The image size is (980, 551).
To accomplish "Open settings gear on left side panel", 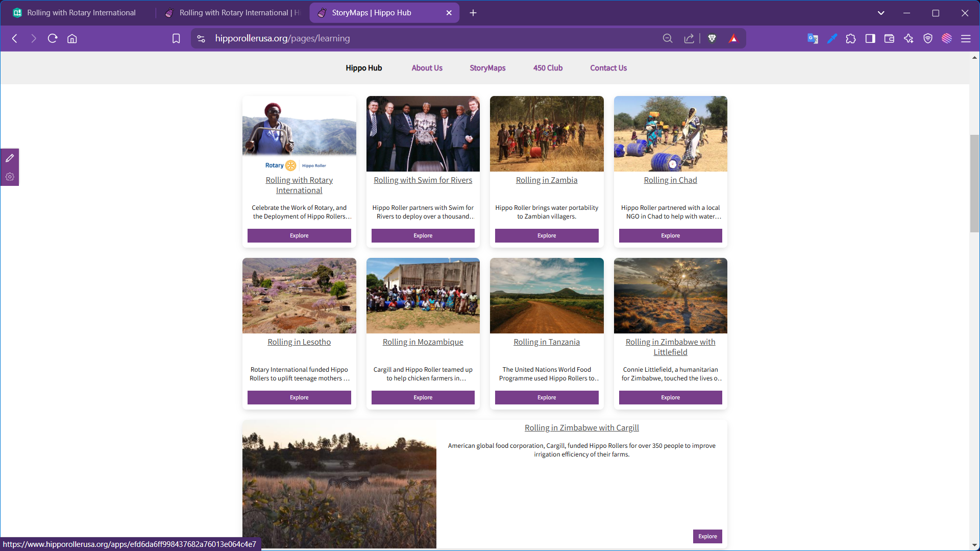I will click(x=10, y=177).
